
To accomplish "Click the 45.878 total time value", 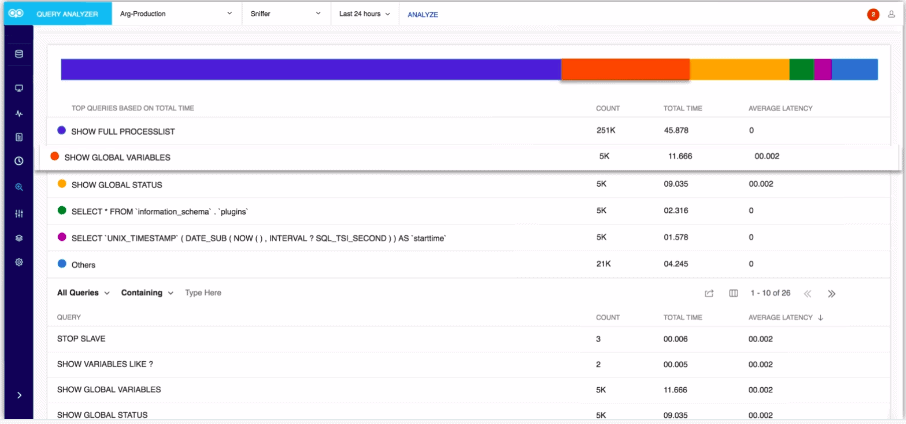I will (x=676, y=131).
